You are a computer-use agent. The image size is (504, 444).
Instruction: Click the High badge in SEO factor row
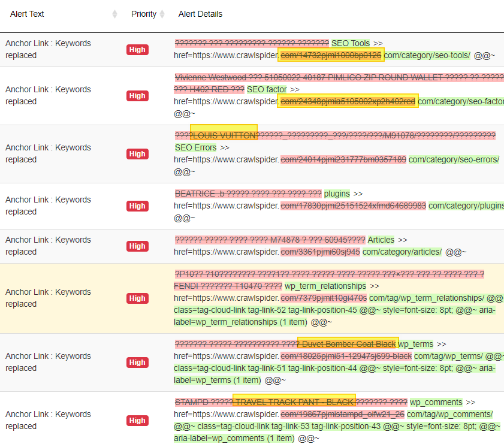click(137, 96)
